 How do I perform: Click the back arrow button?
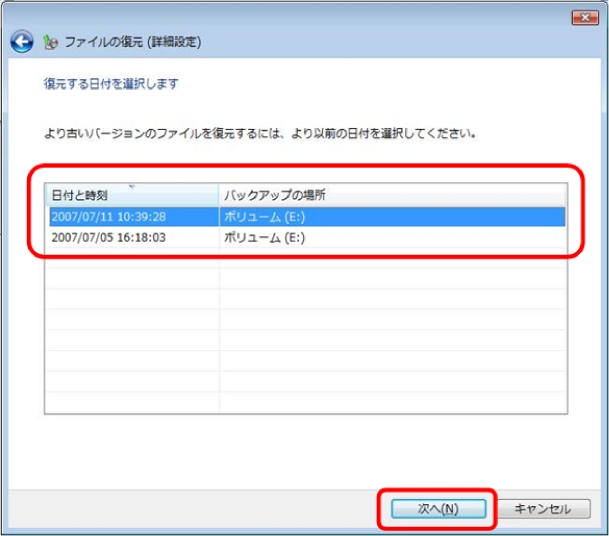(x=22, y=42)
